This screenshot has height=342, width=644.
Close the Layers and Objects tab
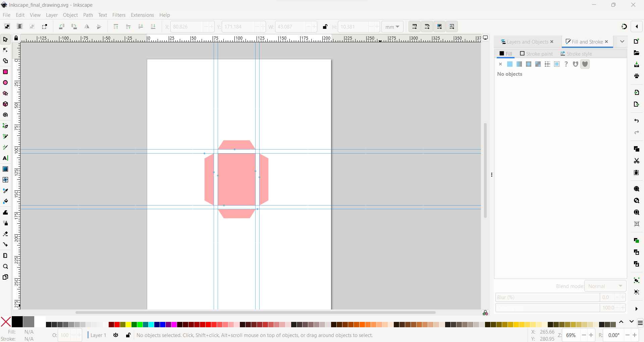[x=552, y=42]
